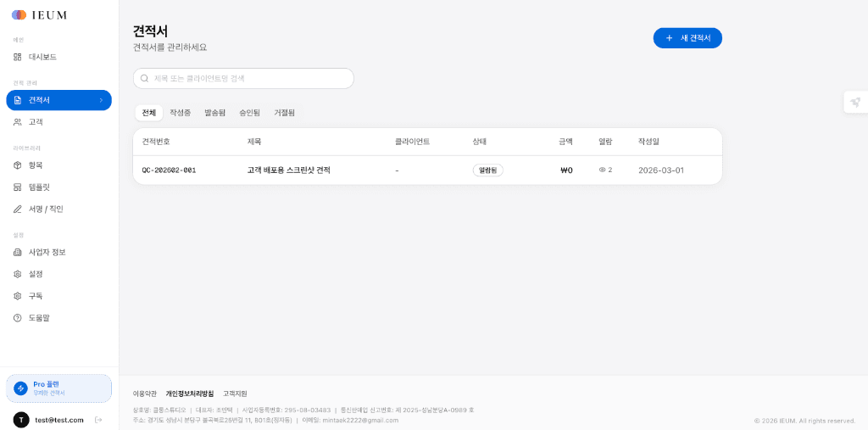Click the 도움말 question mark icon
This screenshot has height=430, width=868.
coord(18,317)
